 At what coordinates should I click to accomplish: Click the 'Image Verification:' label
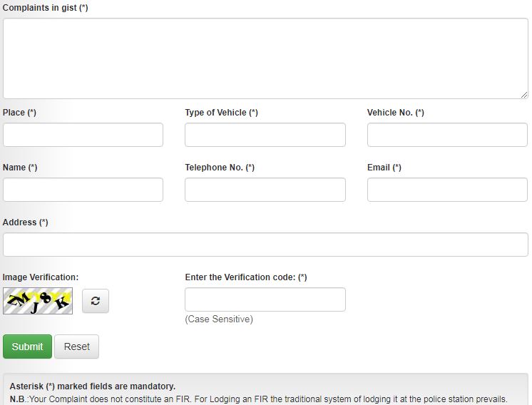tap(41, 277)
